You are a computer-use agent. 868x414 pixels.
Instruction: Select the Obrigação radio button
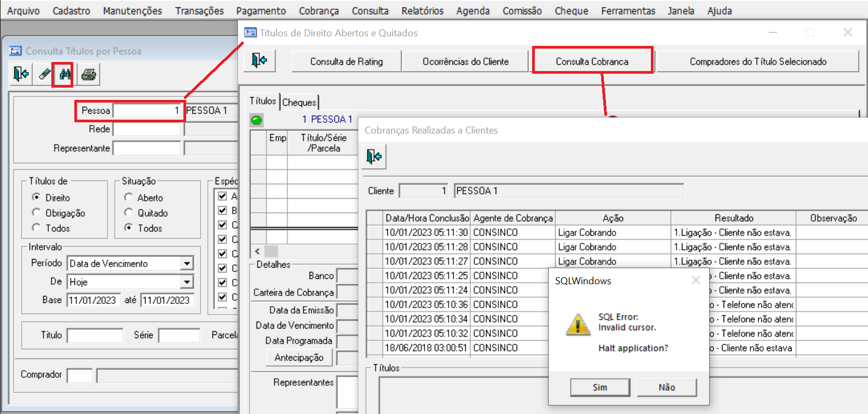36,213
